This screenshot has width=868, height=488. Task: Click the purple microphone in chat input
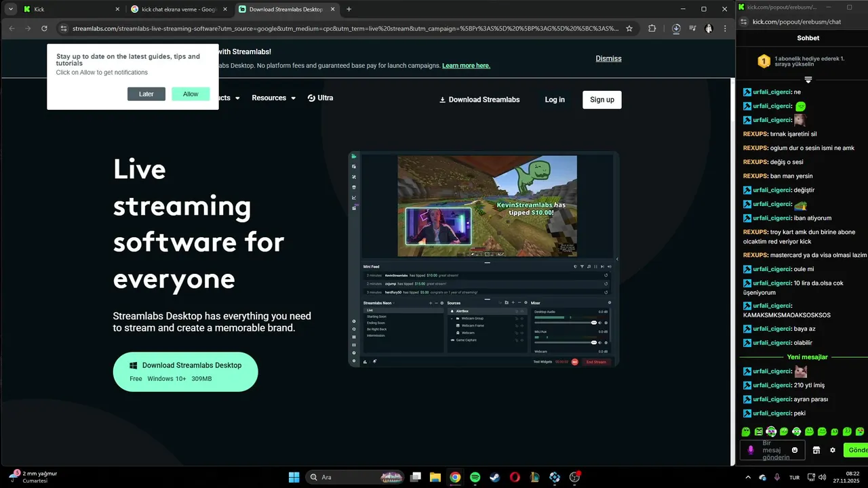(x=751, y=450)
